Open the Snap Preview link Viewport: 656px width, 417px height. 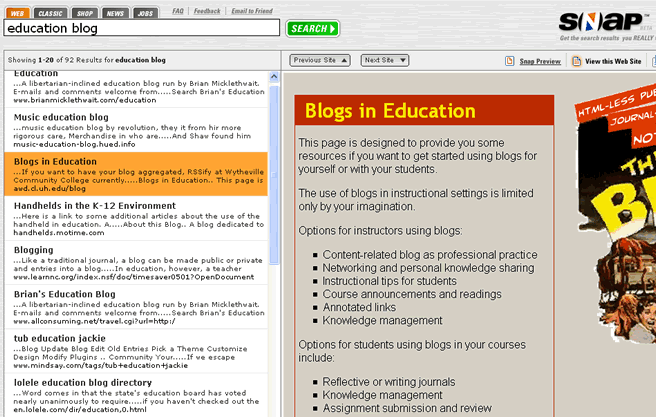point(540,61)
